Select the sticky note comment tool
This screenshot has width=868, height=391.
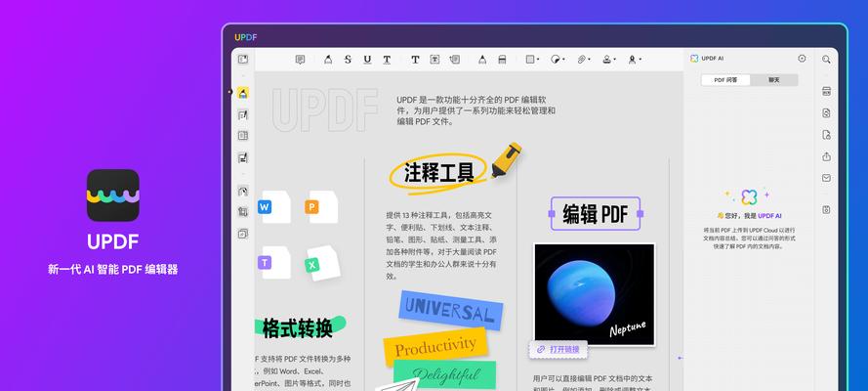point(300,60)
